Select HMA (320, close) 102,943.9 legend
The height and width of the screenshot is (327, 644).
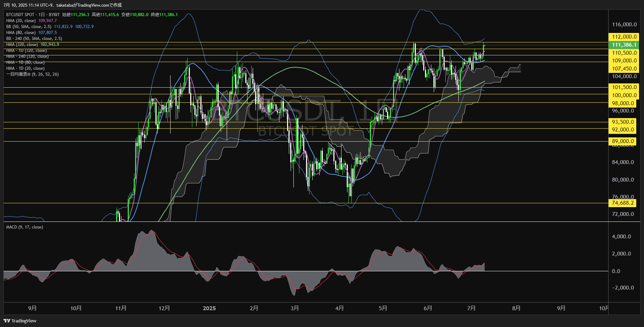tap(33, 45)
